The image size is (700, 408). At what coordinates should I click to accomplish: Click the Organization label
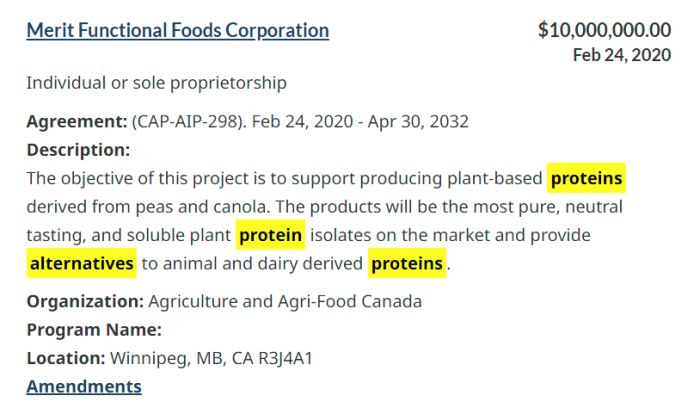click(85, 301)
